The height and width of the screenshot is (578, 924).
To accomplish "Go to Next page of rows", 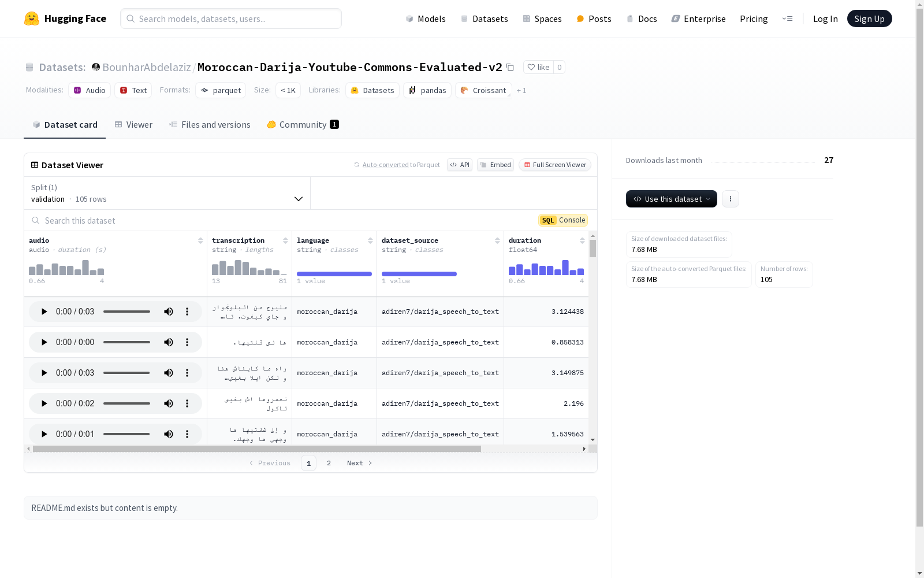I will coord(359,463).
